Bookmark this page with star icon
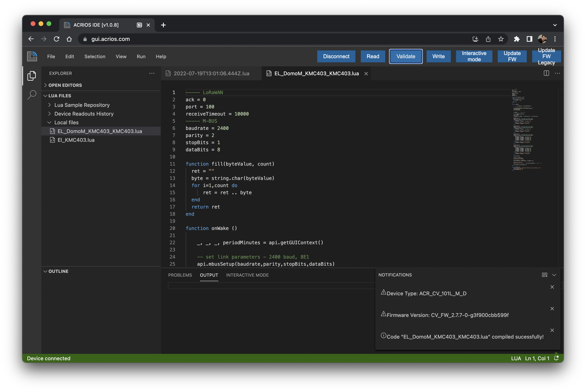The width and height of the screenshot is (586, 392). [501, 39]
